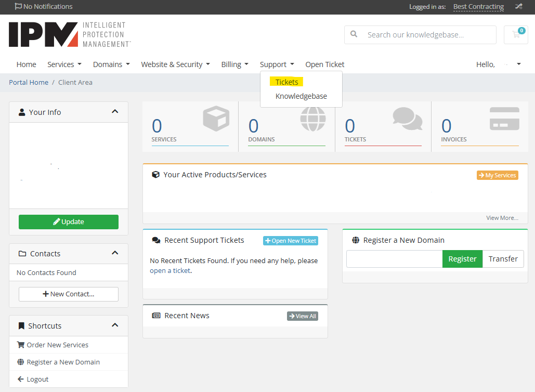535x392 pixels.
Task: Click the Logout shortcut link
Action: point(37,379)
